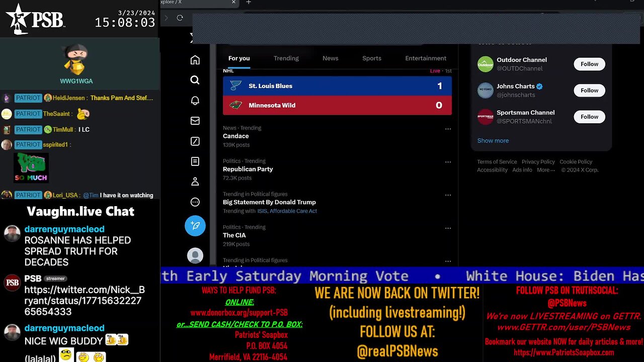Follow Sportsman Channel
The height and width of the screenshot is (362, 644).
tap(589, 117)
